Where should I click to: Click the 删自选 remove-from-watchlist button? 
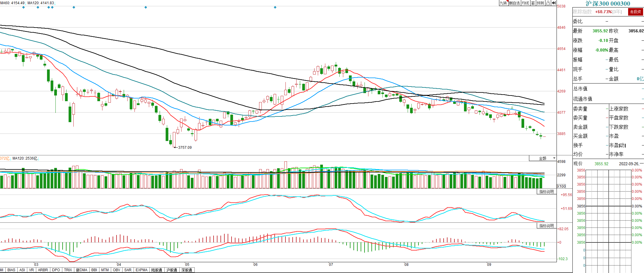coord(514,3)
